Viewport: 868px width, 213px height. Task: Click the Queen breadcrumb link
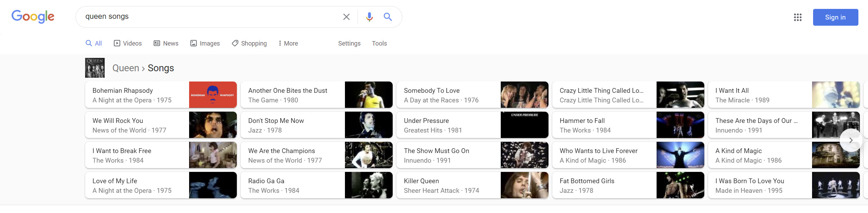click(x=126, y=68)
